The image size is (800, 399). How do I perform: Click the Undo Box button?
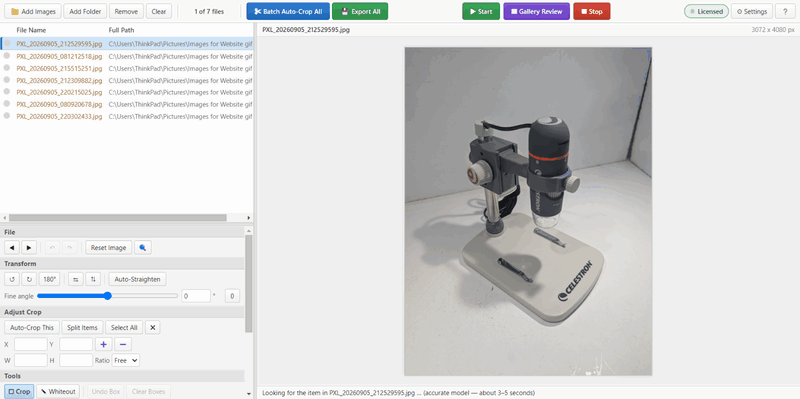[106, 391]
